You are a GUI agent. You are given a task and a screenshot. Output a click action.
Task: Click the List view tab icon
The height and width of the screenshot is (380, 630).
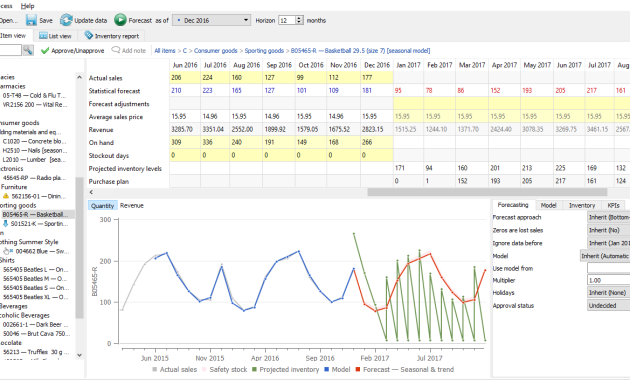43,36
